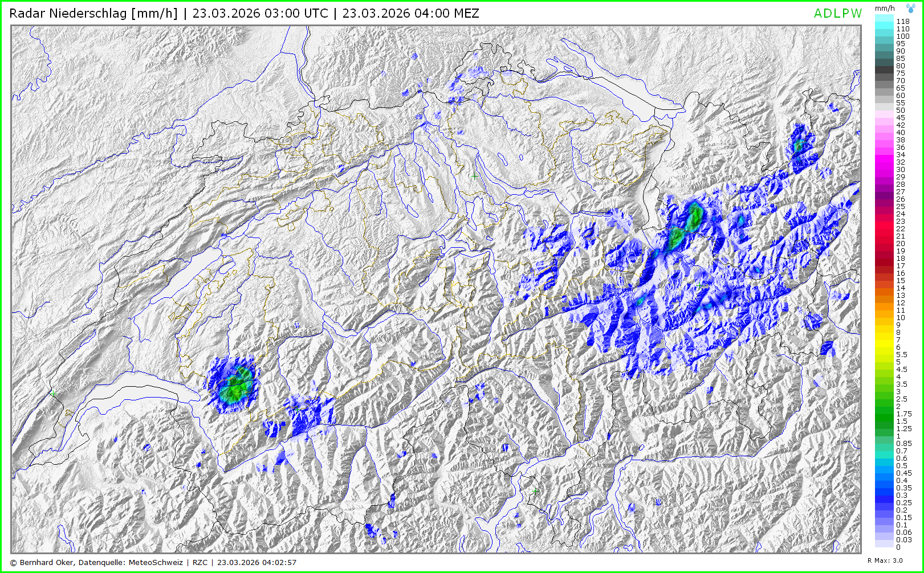Click the 'Radar Niederschlag [mm/h]' title
Viewport: 924px width, 573px height.
tap(93, 14)
